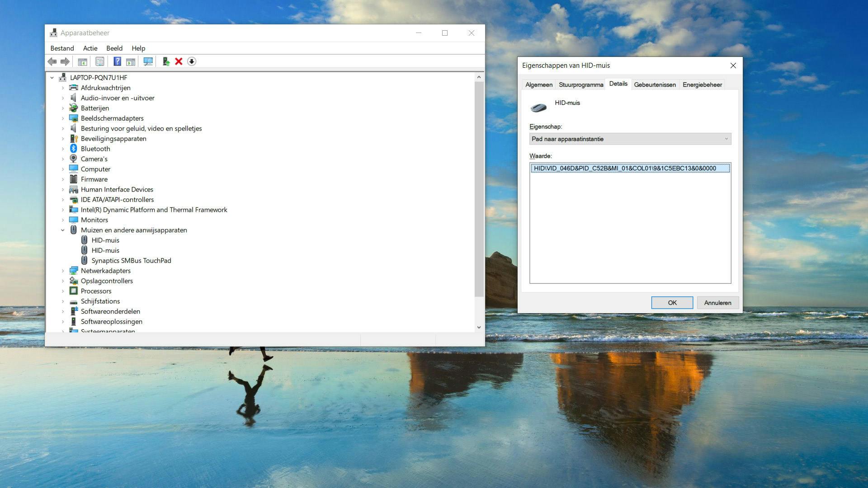The image size is (868, 488).
Task: Click the Back arrow in toolbar
Action: click(52, 61)
